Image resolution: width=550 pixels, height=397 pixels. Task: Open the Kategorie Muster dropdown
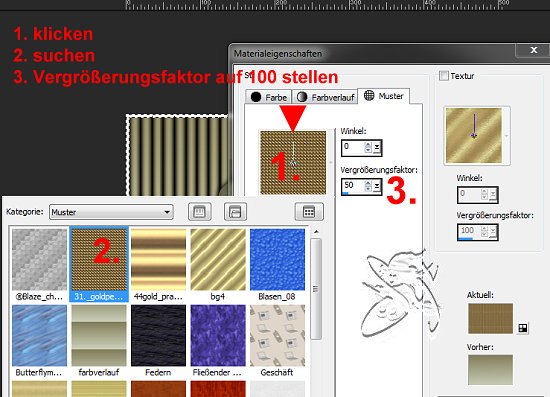tap(111, 212)
